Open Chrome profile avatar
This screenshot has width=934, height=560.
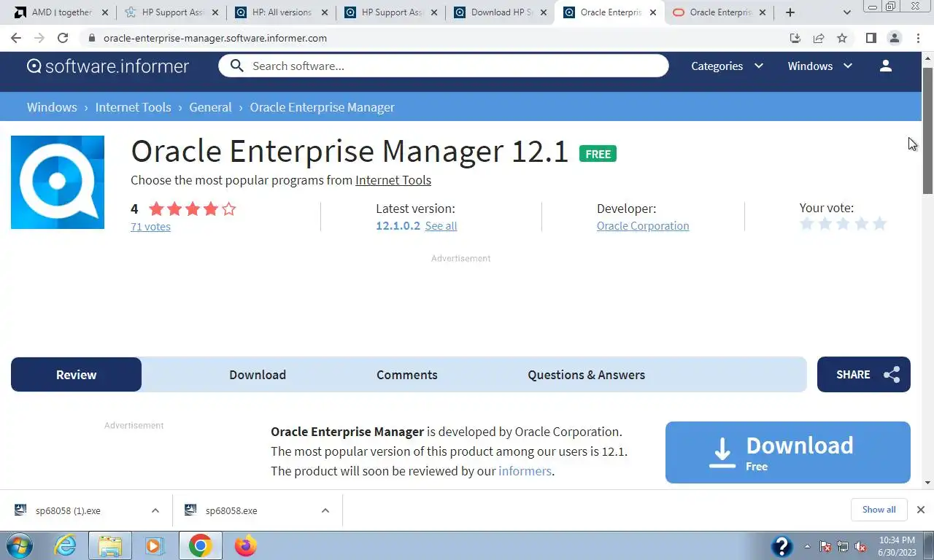coord(894,38)
